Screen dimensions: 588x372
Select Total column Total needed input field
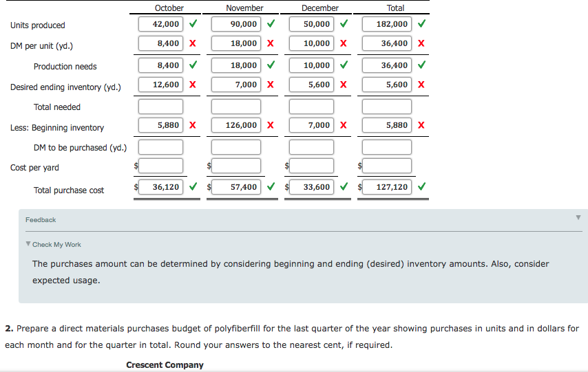point(387,107)
